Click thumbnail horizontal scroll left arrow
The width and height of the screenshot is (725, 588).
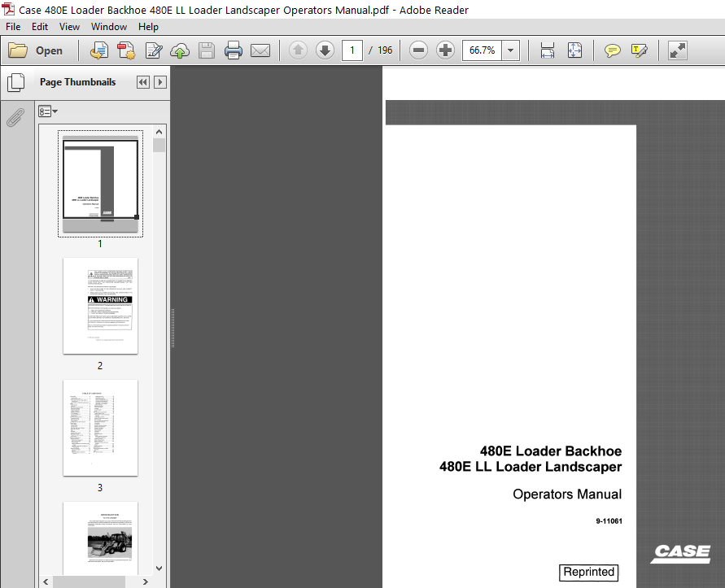click(x=46, y=581)
